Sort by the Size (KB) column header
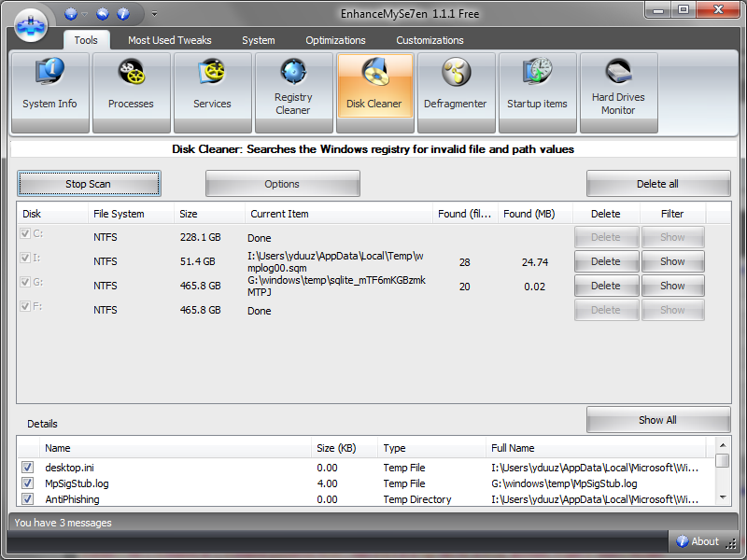This screenshot has height=560, width=747. point(338,448)
